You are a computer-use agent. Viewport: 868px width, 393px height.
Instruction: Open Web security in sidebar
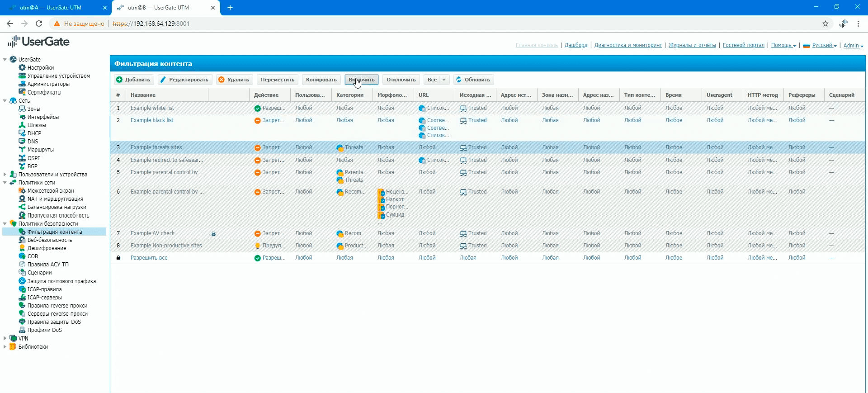pyautogui.click(x=49, y=240)
